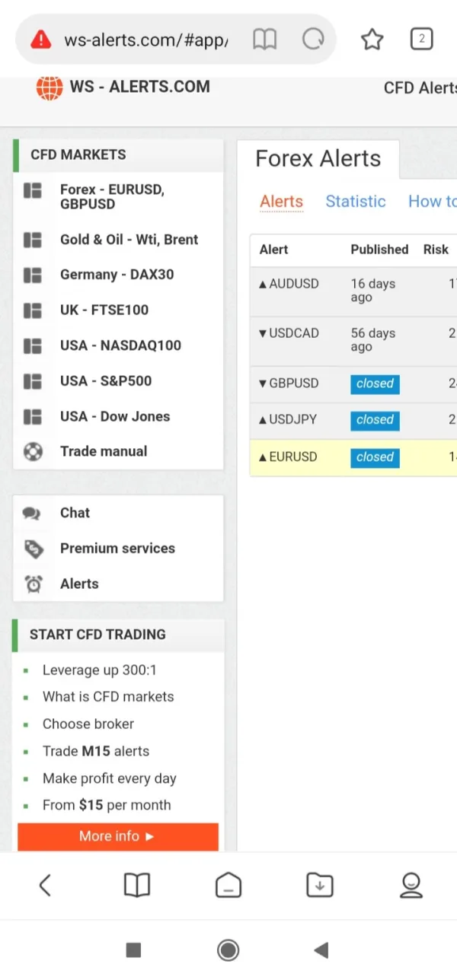This screenshot has height=980, width=457.
Task: Open Chat with speech bubbles icon
Action: tap(33, 514)
